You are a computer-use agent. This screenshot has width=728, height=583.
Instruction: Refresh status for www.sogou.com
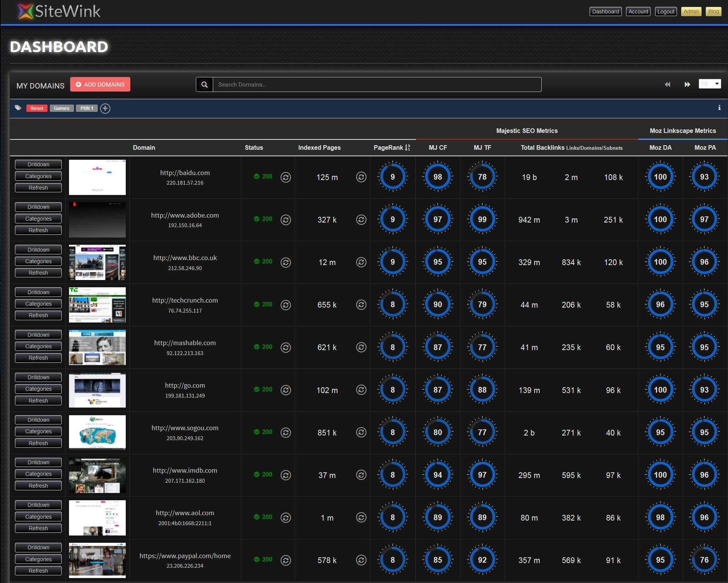click(286, 432)
